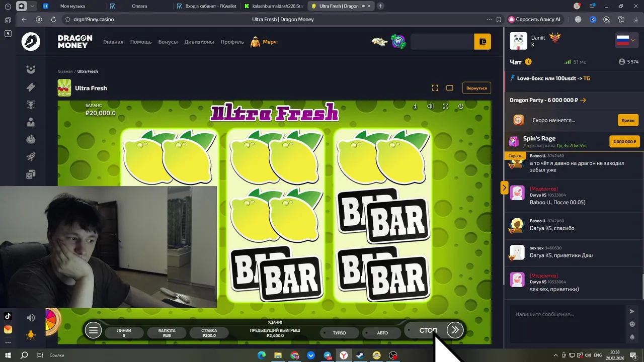This screenshot has height=362, width=644.
Task: Open the dice games sidebar icon
Action: pos(31,174)
